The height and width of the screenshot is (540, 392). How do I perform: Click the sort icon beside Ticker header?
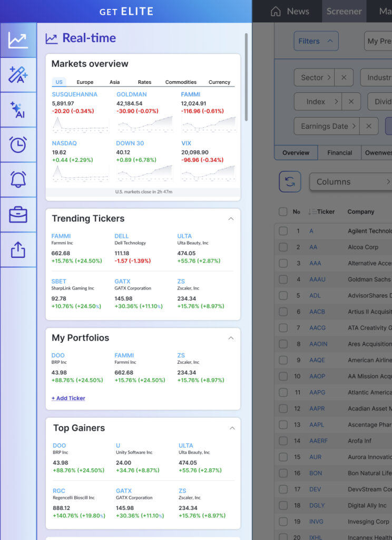(312, 211)
